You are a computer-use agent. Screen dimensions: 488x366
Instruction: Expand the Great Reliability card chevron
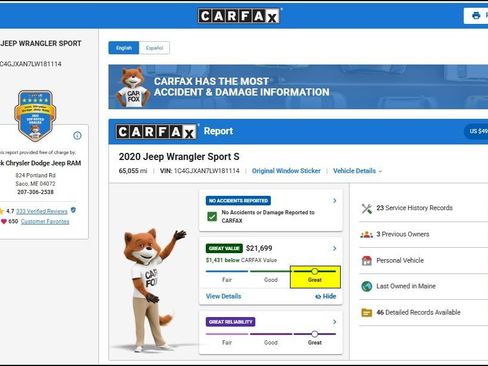pyautogui.click(x=335, y=322)
